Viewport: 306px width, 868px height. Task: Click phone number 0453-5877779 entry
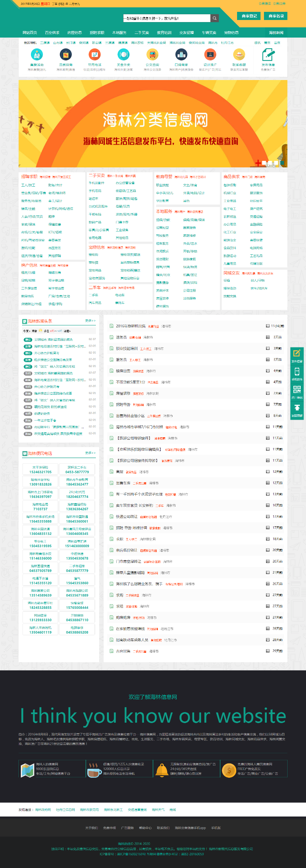77,470
